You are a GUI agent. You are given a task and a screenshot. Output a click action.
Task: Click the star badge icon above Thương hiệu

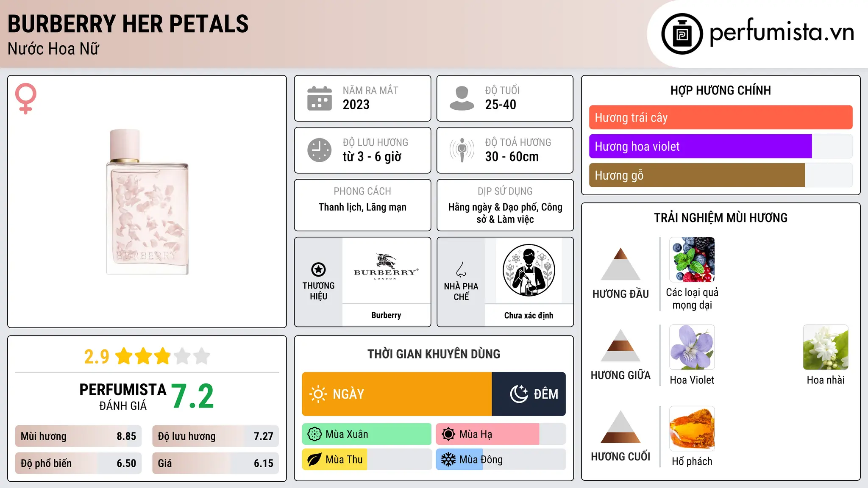318,269
